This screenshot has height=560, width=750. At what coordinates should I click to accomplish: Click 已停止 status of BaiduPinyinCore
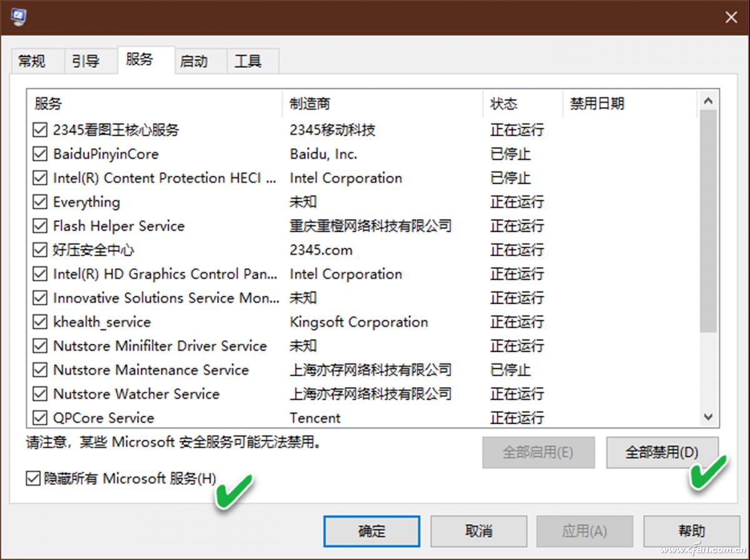[x=511, y=154]
